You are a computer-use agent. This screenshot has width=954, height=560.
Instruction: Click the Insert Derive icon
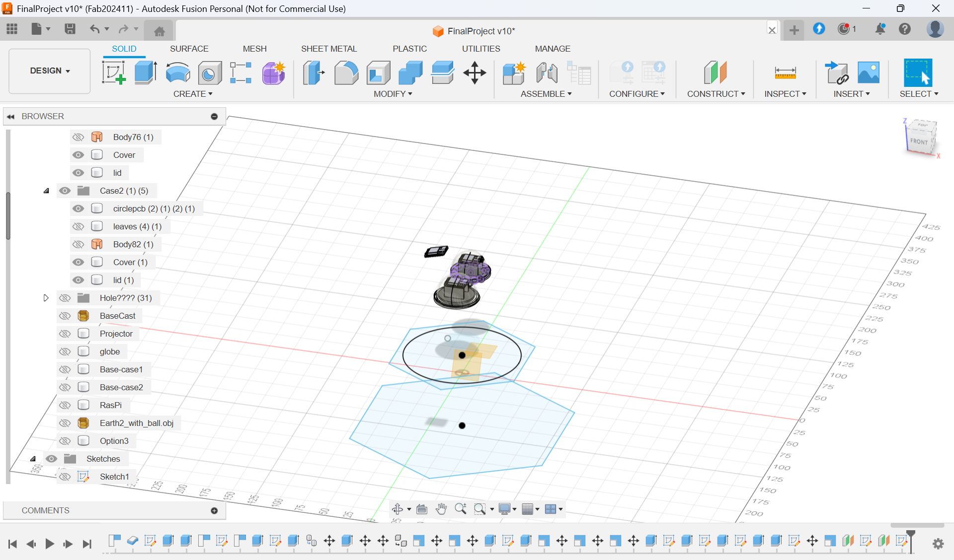coord(837,72)
